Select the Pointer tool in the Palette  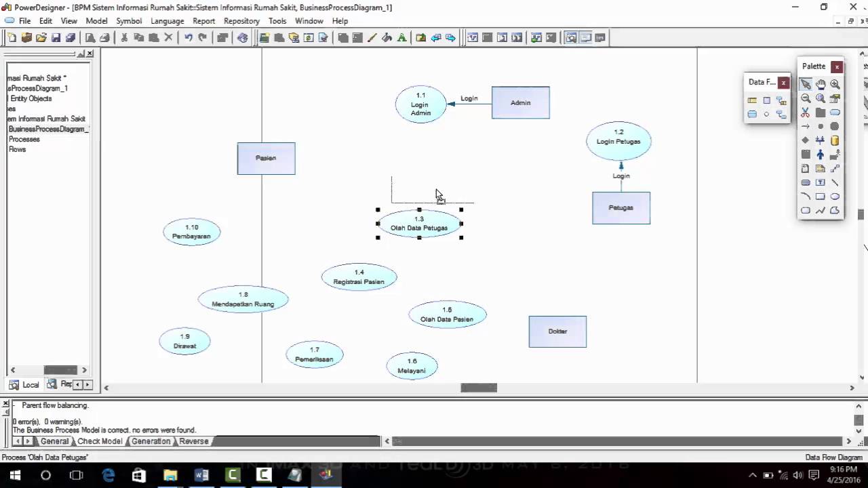tap(806, 84)
